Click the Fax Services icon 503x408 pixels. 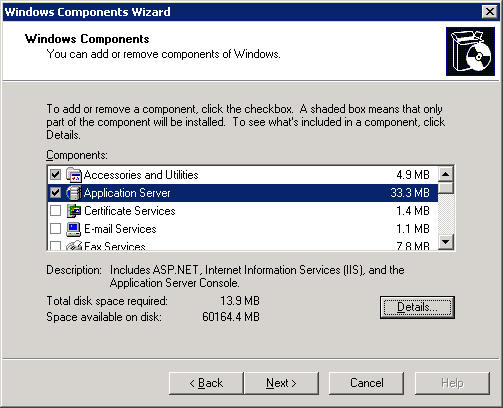[x=74, y=245]
